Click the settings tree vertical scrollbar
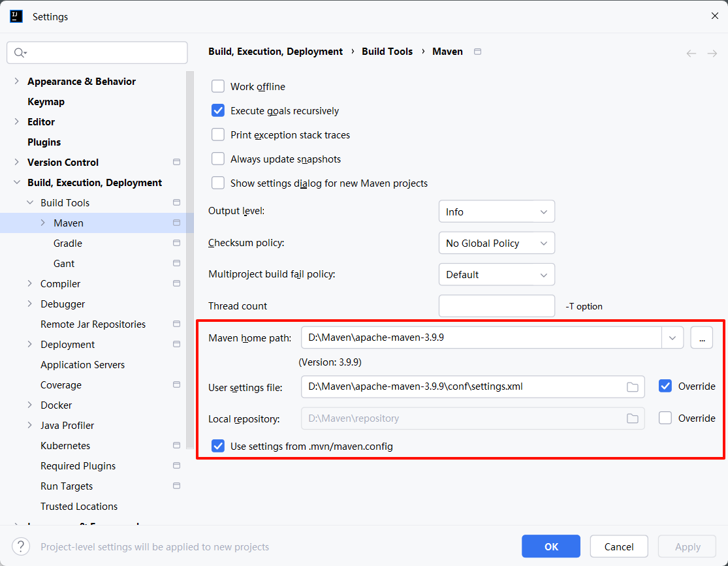The image size is (728, 566). (x=189, y=260)
